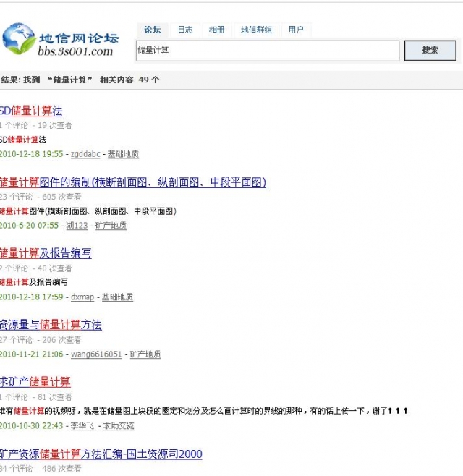Screen dimensions: 463x476
Task: Open the 求矿产储量计算 thread title
Action: pos(35,381)
